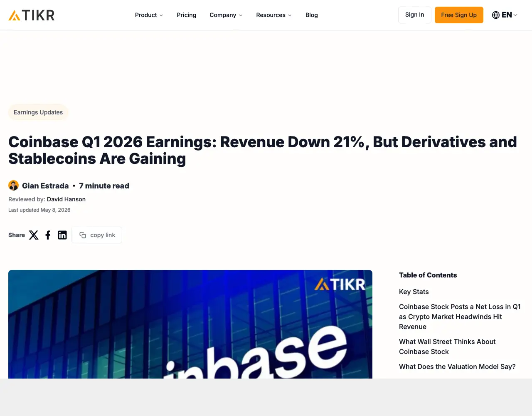
Task: Jump to Coinbase Stock Posts a Net Loss section
Action: (460, 317)
